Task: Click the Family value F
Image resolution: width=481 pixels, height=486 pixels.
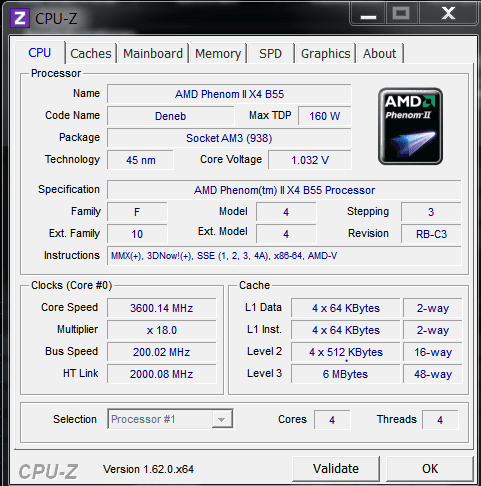Action: click(137, 212)
